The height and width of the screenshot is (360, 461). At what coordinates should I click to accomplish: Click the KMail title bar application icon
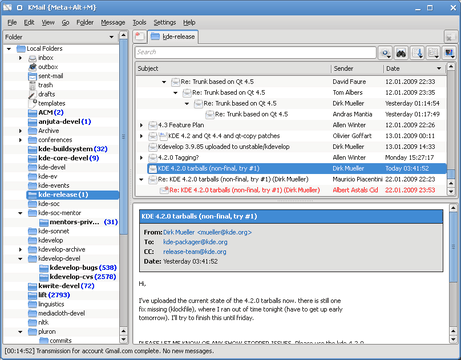coord(7,7)
